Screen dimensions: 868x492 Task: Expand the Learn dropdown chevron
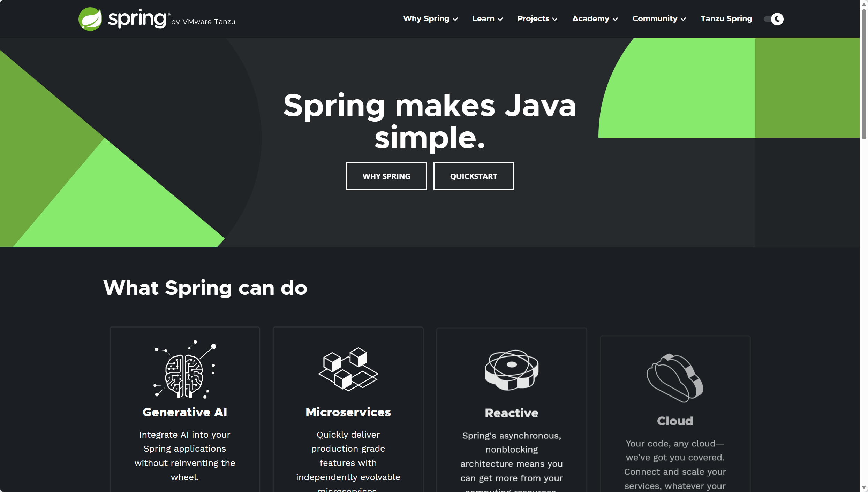[500, 19]
